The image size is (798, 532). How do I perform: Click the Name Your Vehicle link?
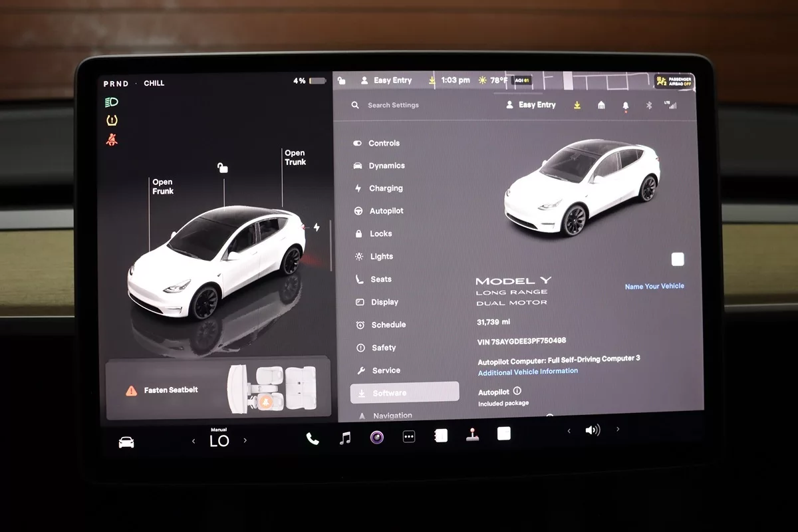pos(654,286)
